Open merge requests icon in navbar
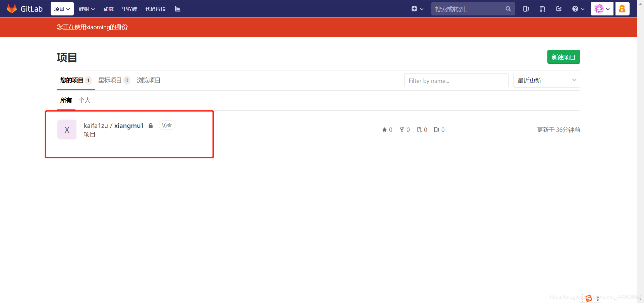Image resolution: width=644 pixels, height=303 pixels. (542, 9)
